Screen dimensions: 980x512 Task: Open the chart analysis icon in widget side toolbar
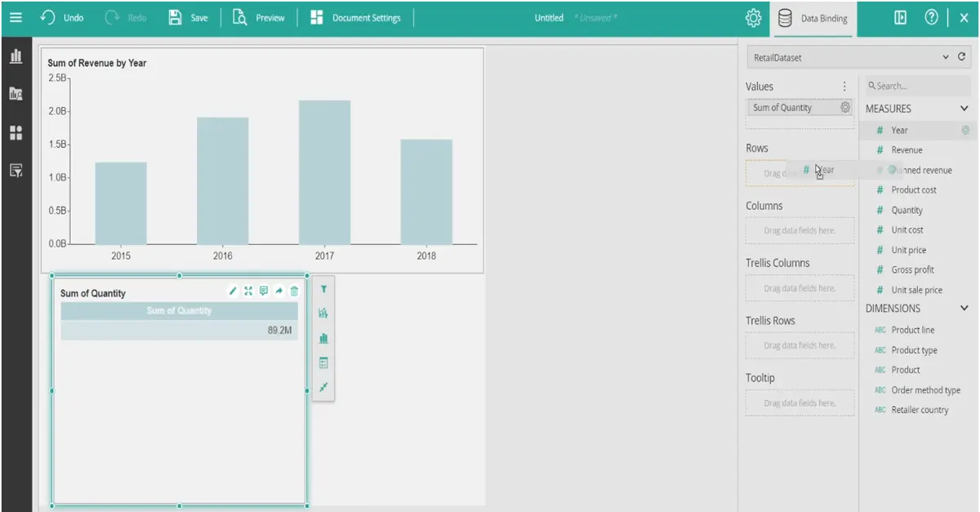323,313
